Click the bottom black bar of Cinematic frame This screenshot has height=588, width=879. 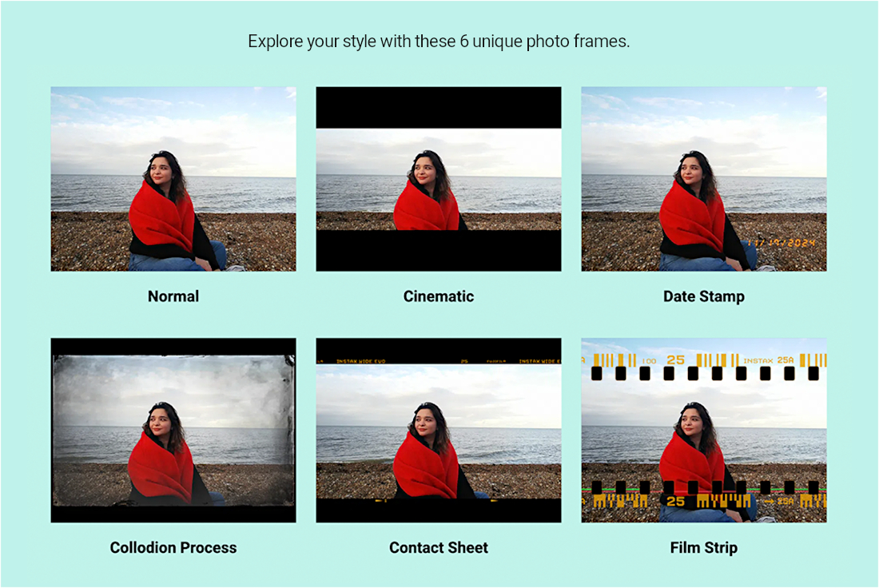point(439,251)
